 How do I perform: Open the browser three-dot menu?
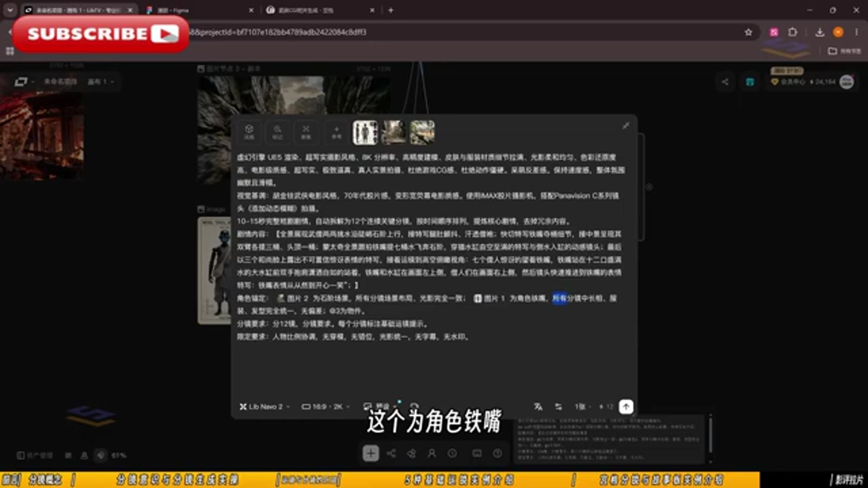point(856,32)
